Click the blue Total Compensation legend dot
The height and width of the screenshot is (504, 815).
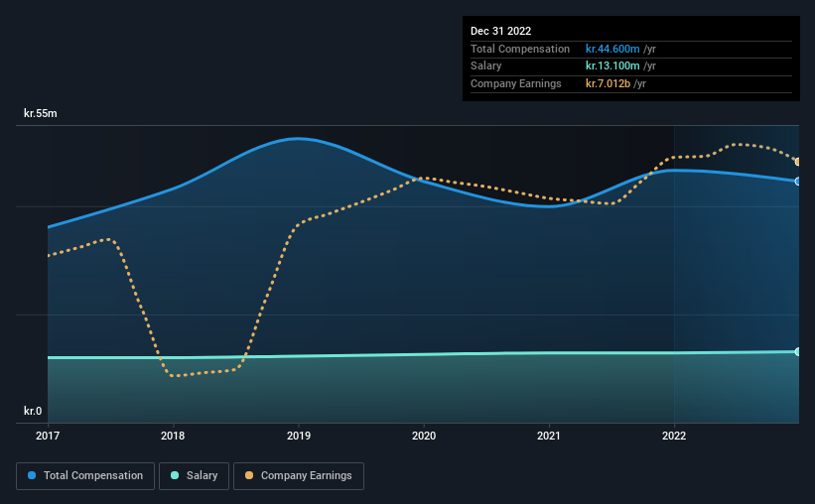(32, 475)
